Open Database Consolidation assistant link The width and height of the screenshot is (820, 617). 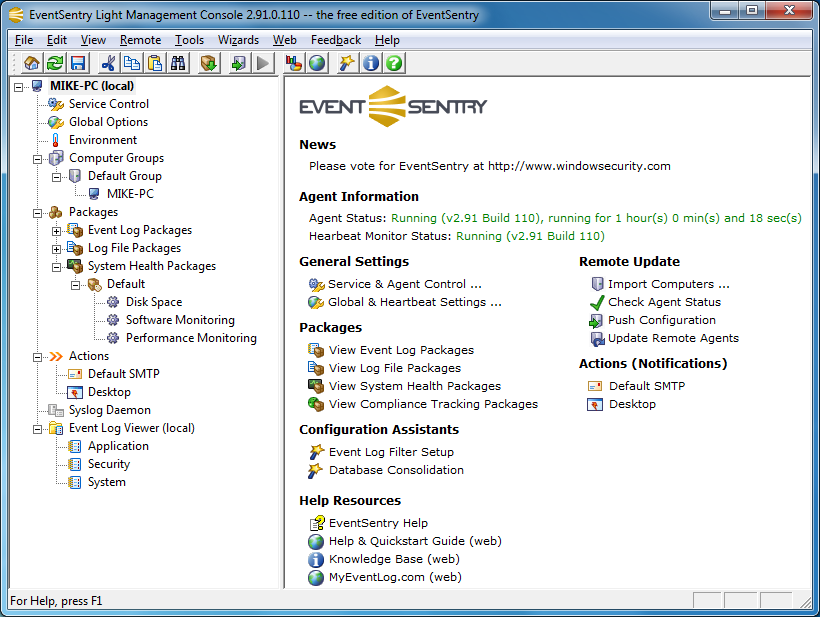point(396,470)
